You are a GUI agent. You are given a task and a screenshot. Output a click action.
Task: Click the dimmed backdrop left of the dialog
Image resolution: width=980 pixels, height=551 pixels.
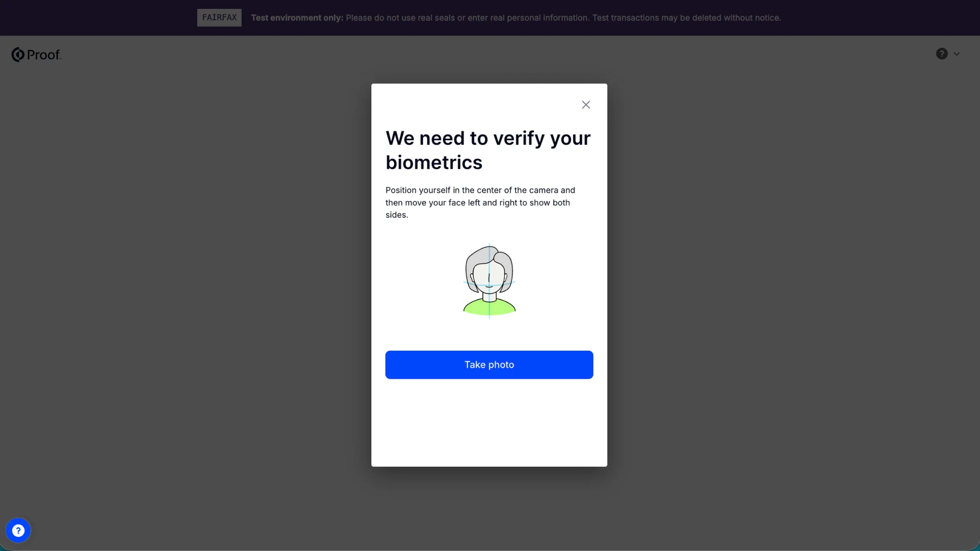pos(191,287)
